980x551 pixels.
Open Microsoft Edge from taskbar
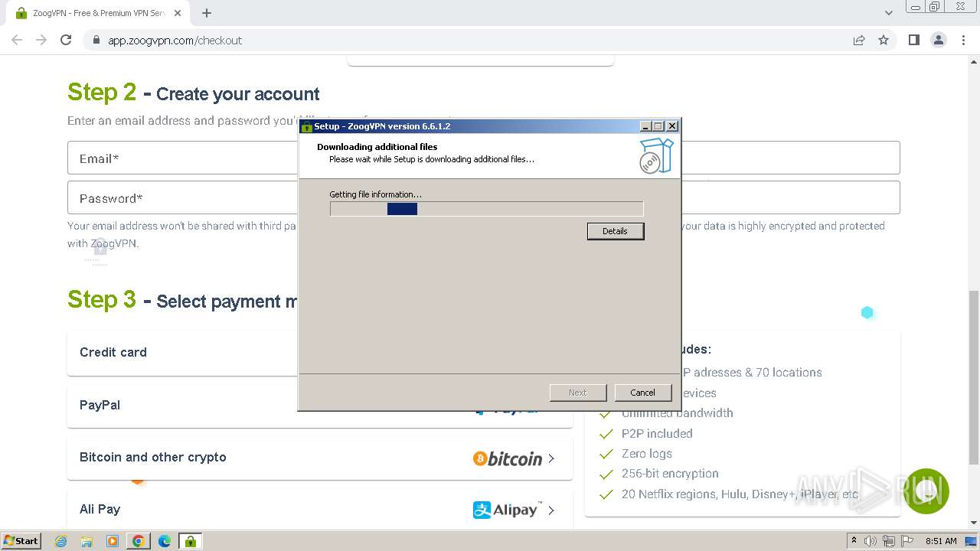[164, 541]
